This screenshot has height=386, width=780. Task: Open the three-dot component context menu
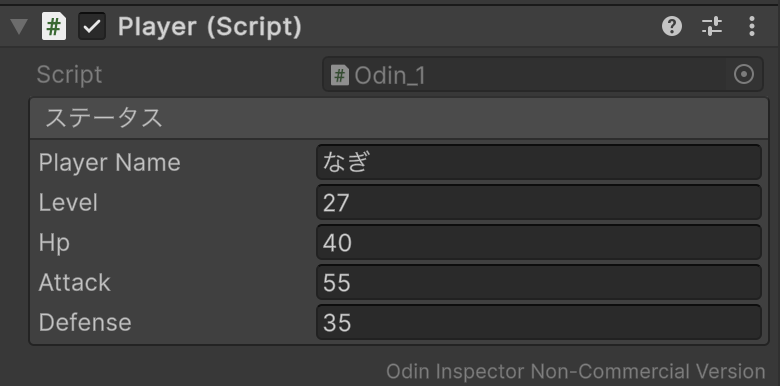pos(752,26)
